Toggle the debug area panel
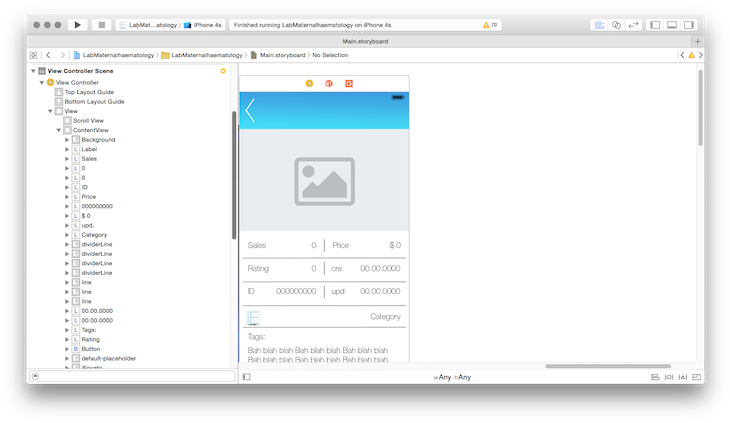This screenshot has height=423, width=730. coord(672,25)
